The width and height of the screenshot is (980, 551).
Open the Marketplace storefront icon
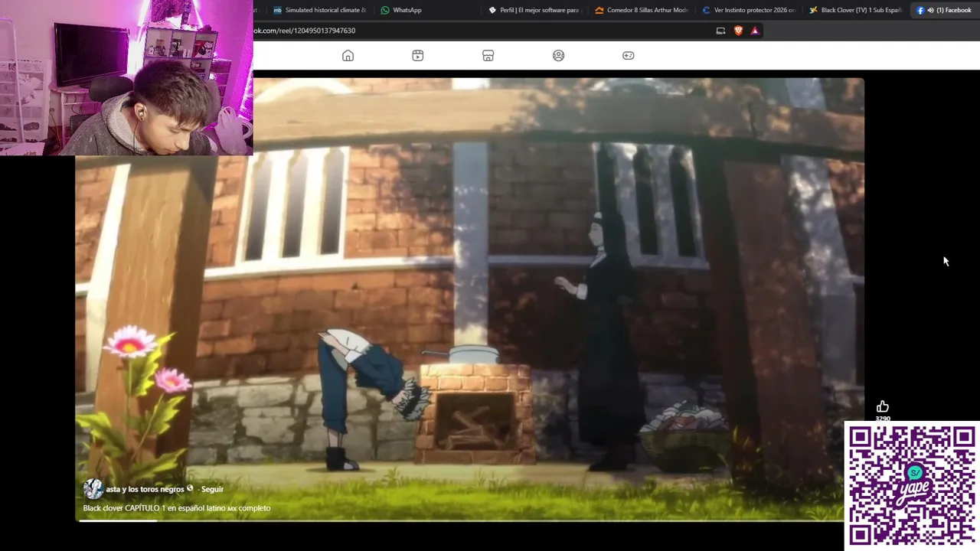tap(488, 56)
